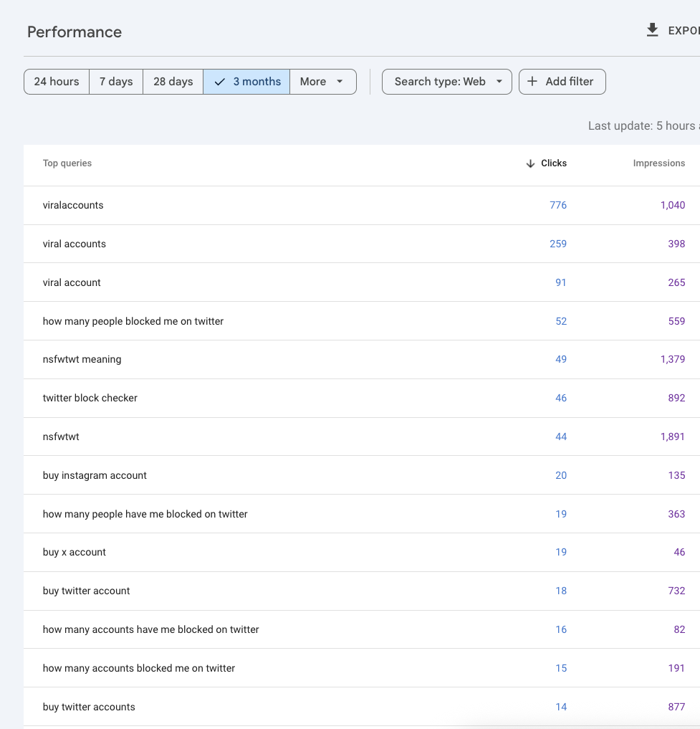Screen dimensions: 700x729
Task: Sort table by Impressions column
Action: pyautogui.click(x=658, y=163)
